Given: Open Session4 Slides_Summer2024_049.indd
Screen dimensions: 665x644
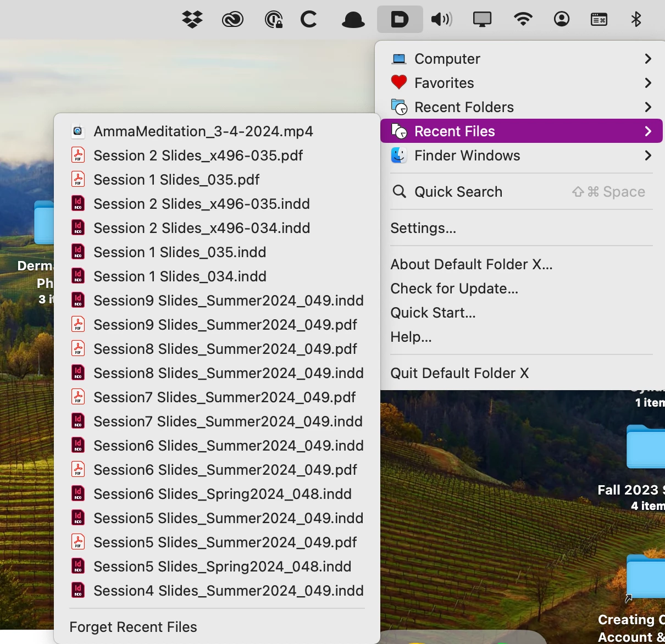Looking at the screenshot, I should coord(217,591).
